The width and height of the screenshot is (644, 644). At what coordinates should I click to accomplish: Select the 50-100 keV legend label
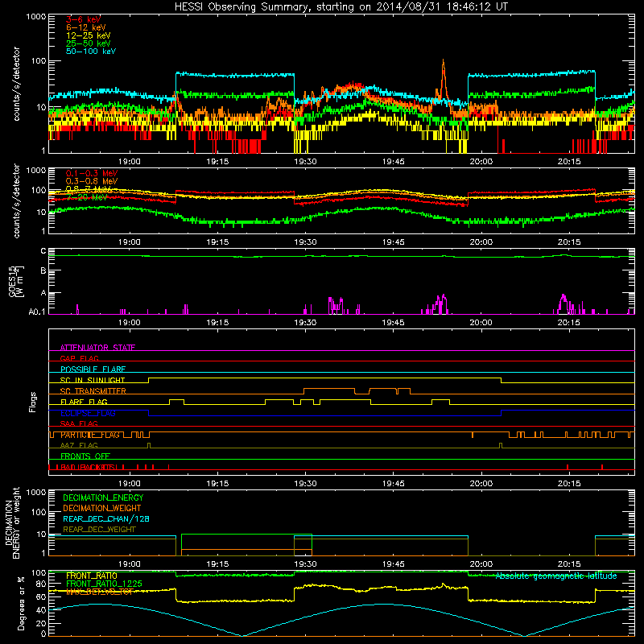[x=91, y=52]
